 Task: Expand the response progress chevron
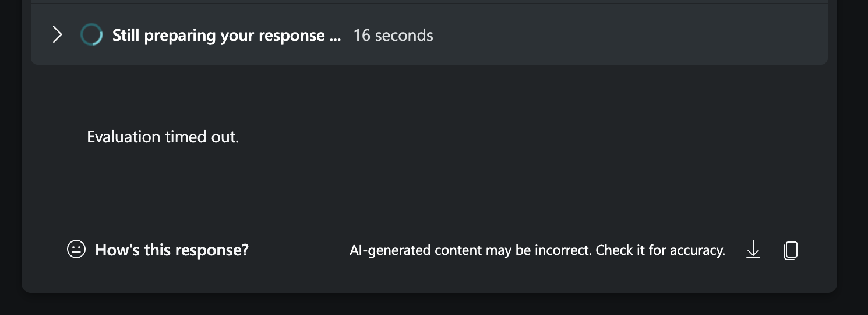point(57,35)
